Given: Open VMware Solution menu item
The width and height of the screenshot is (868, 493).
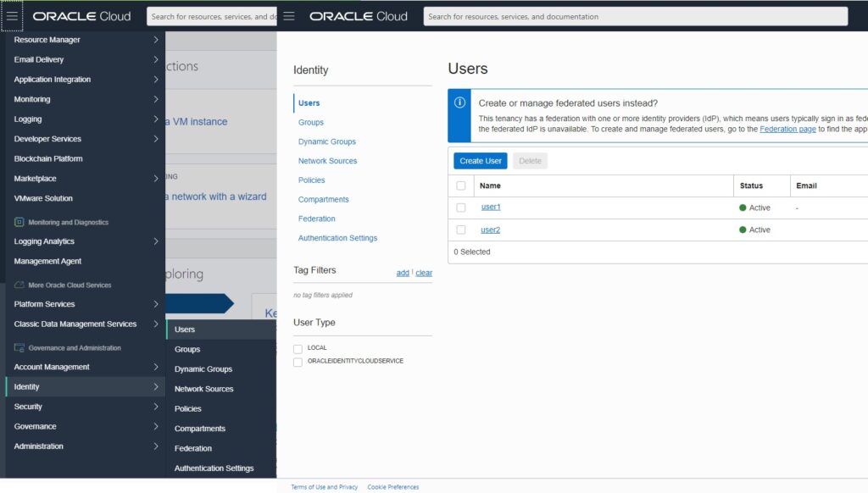Looking at the screenshot, I should tap(43, 198).
